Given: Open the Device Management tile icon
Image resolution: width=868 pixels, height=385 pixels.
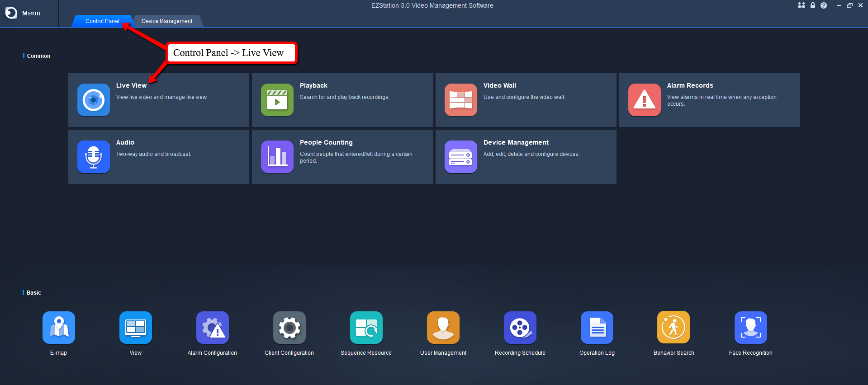Looking at the screenshot, I should (x=461, y=157).
